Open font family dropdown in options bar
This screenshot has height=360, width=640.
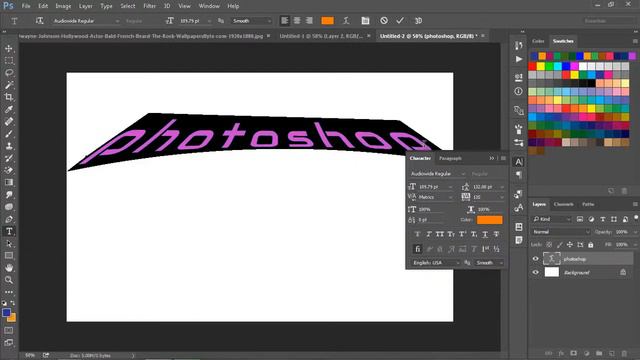pyautogui.click(x=117, y=21)
